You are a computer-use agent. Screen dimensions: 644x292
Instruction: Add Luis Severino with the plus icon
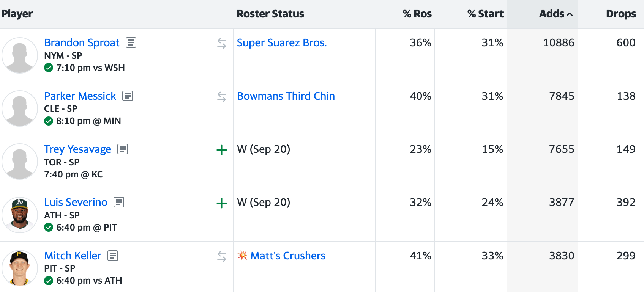222,203
